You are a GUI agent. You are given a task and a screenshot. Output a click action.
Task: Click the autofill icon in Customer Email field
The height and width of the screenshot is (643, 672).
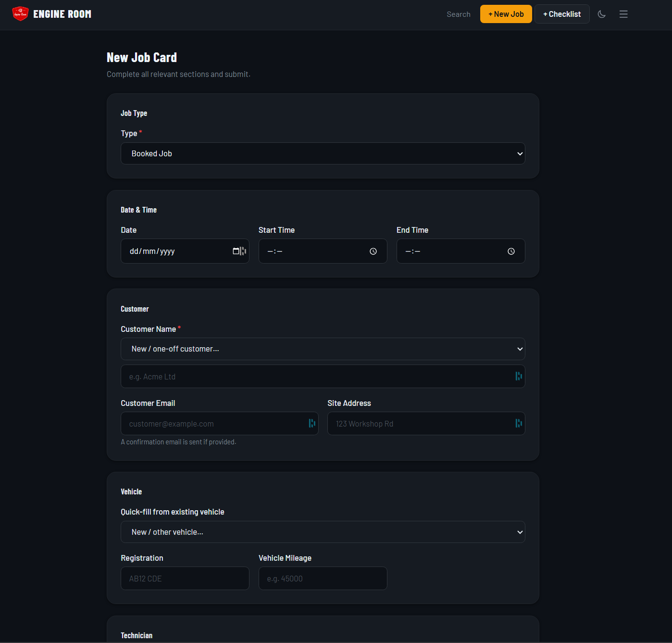(x=311, y=423)
